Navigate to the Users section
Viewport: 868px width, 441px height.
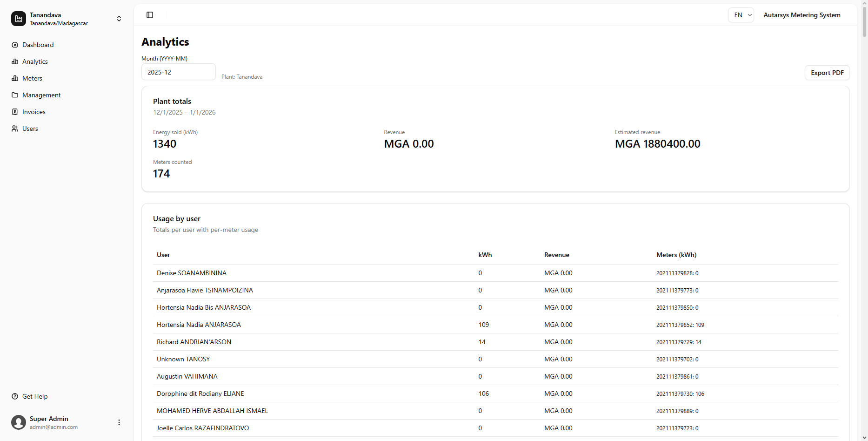pos(30,129)
